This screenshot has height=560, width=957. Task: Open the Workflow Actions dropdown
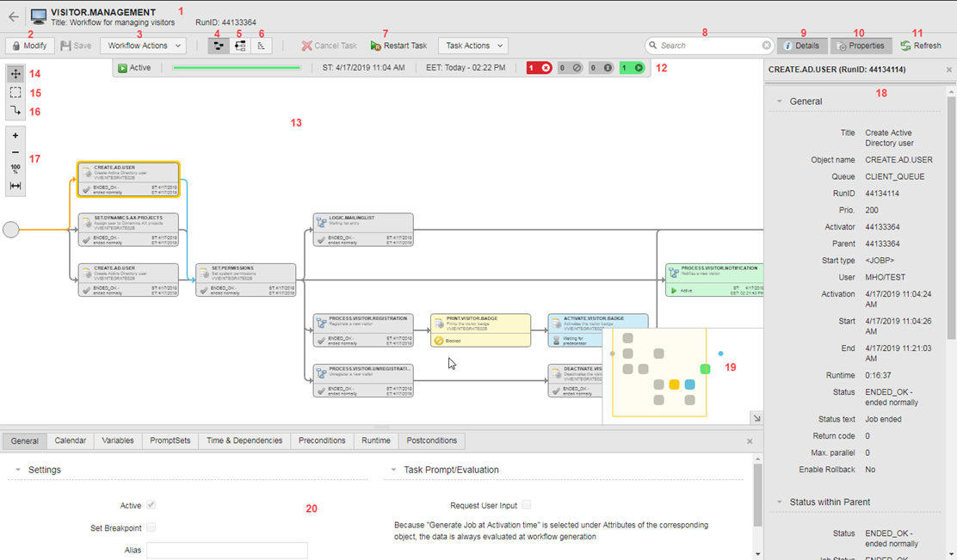click(143, 45)
